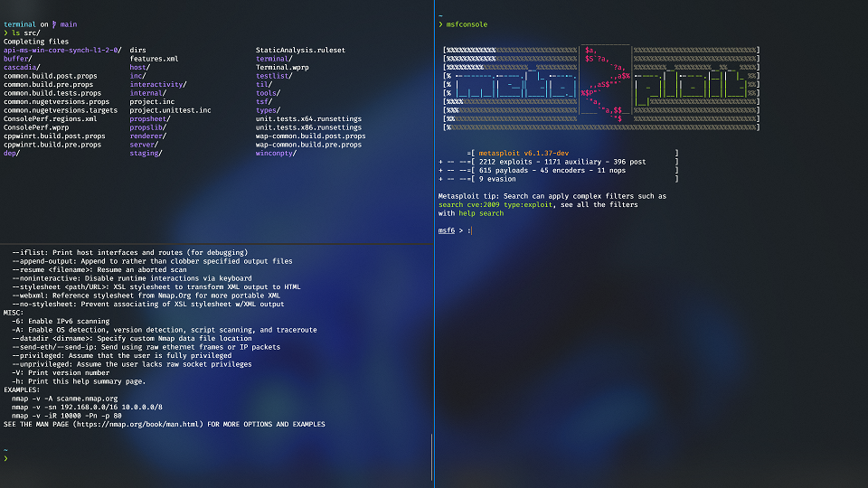Click ConsolePerf.wprp file name
The height and width of the screenshot is (488, 868).
[x=36, y=127]
